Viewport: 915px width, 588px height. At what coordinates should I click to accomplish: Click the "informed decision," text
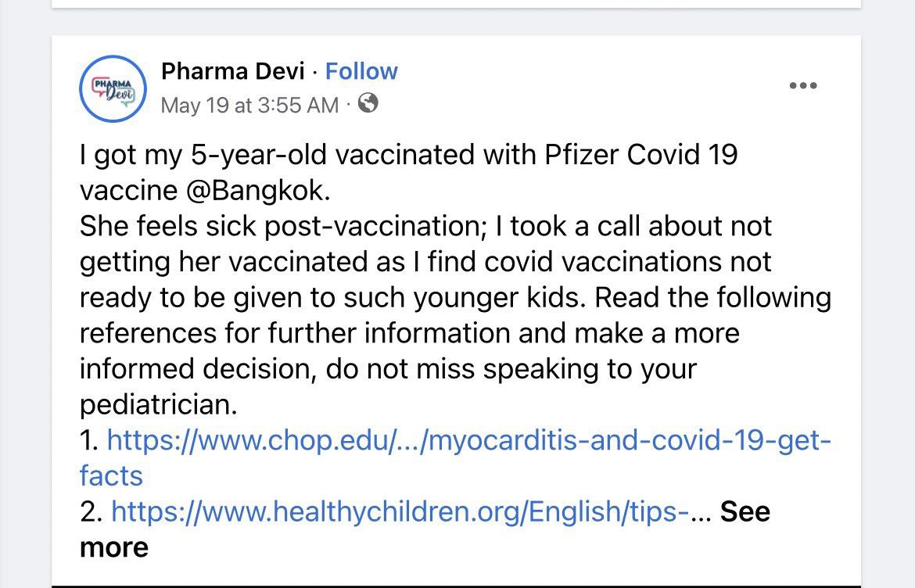pos(199,368)
